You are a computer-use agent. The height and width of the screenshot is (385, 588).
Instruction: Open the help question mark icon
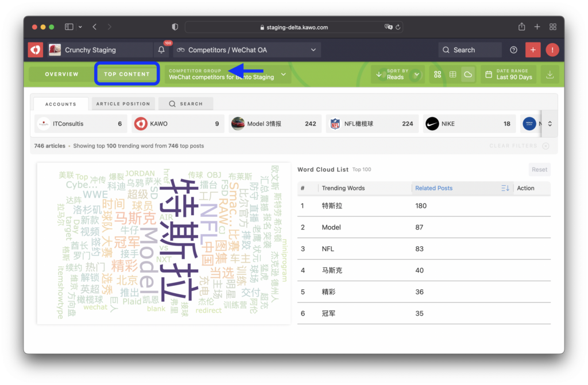coord(513,50)
